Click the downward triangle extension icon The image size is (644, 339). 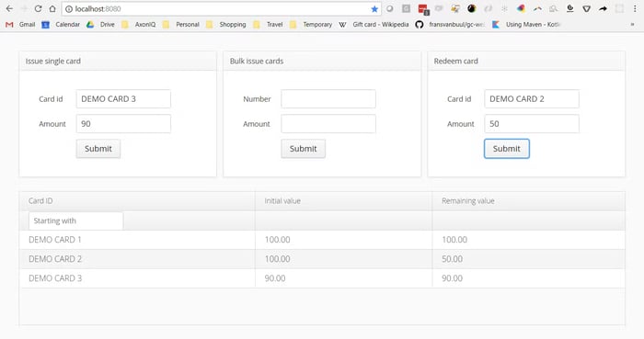(x=587, y=8)
